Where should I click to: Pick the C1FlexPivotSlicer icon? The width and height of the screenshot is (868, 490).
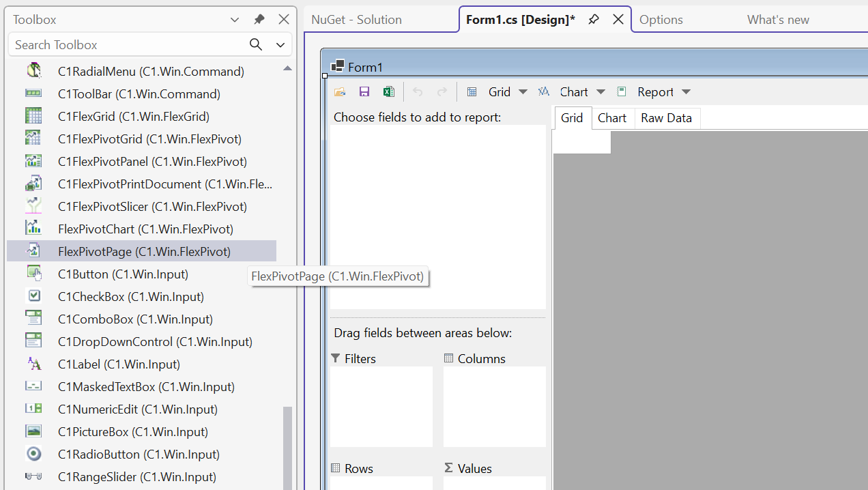click(33, 206)
